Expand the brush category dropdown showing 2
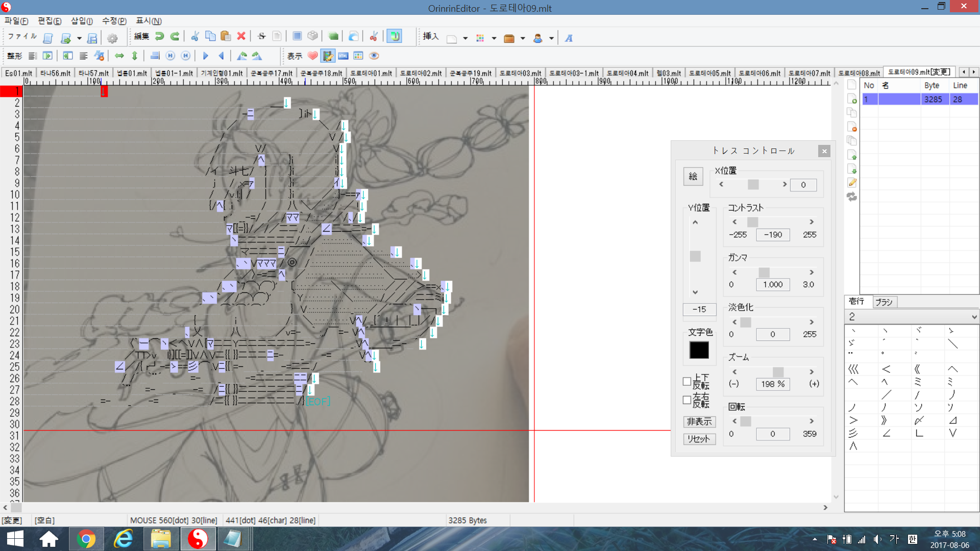The width and height of the screenshot is (980, 551). click(x=974, y=317)
